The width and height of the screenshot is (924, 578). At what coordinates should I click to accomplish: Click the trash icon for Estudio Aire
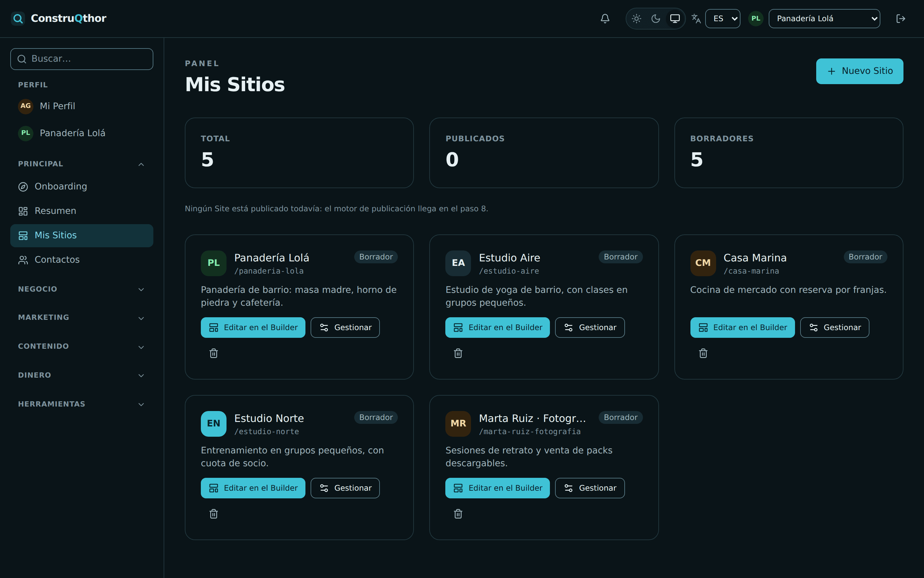coord(458,353)
